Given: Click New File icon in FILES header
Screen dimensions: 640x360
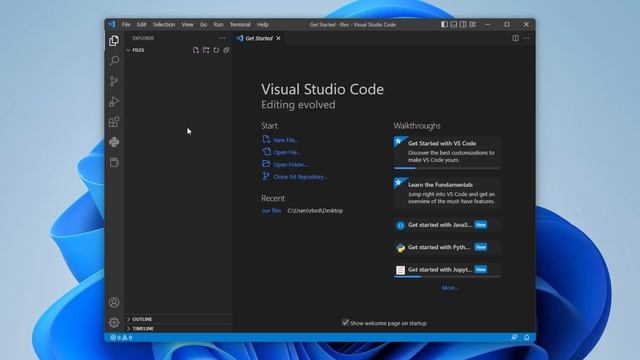Looking at the screenshot, I should pos(196,50).
